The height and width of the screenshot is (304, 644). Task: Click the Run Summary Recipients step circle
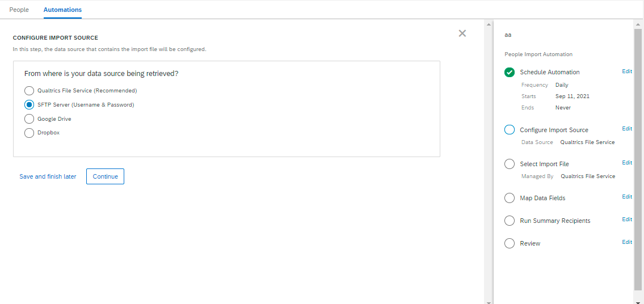pos(510,221)
